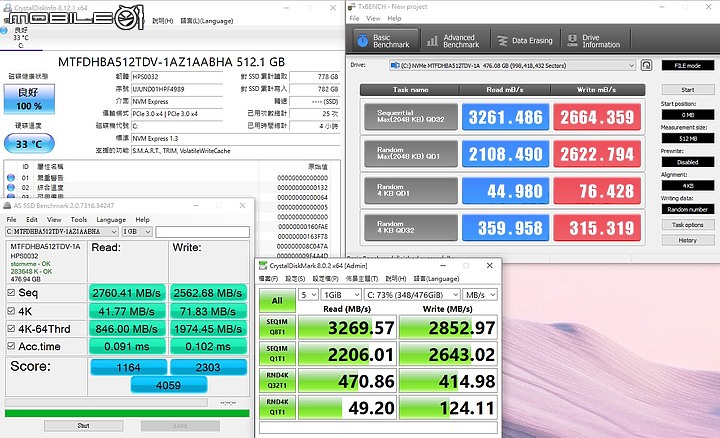Viewport: 720px width, 438px height.
Task: Open Language menu in CrystalDiskInfo
Action: pos(207,21)
